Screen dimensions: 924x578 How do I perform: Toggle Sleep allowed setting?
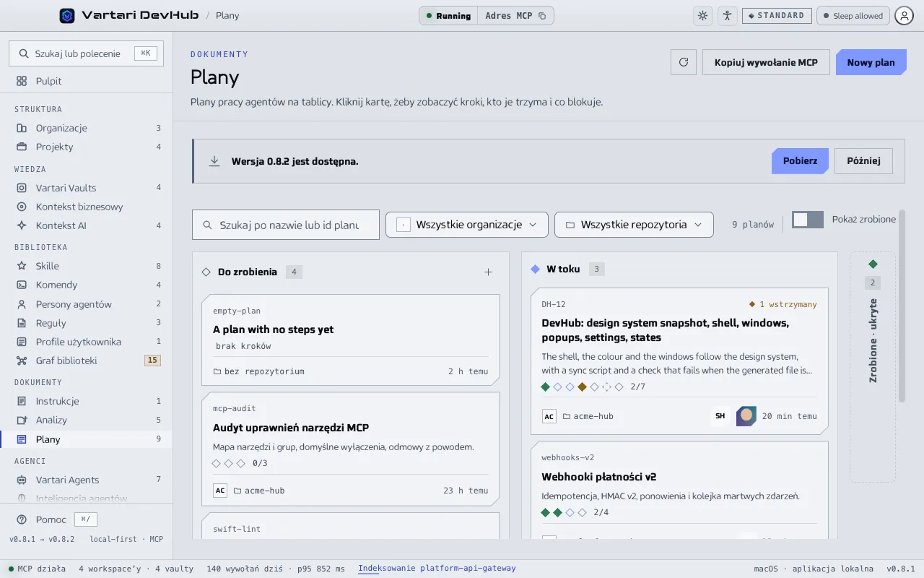pyautogui.click(x=853, y=15)
